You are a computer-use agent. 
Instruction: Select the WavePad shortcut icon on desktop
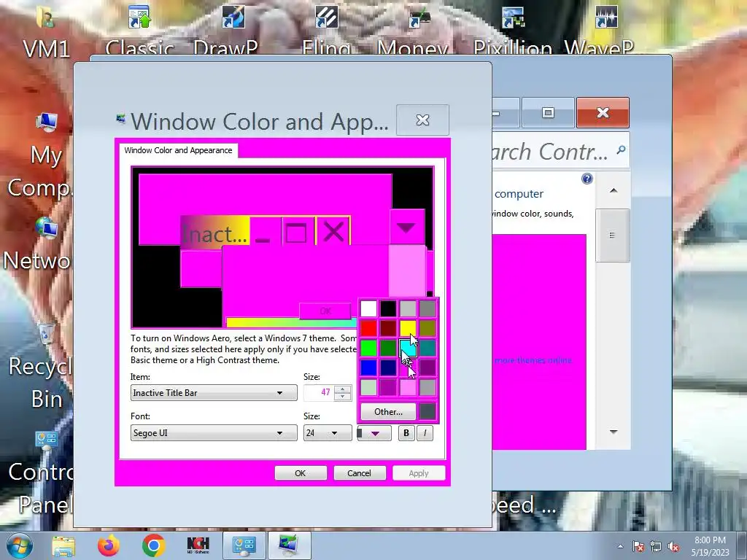point(606,17)
